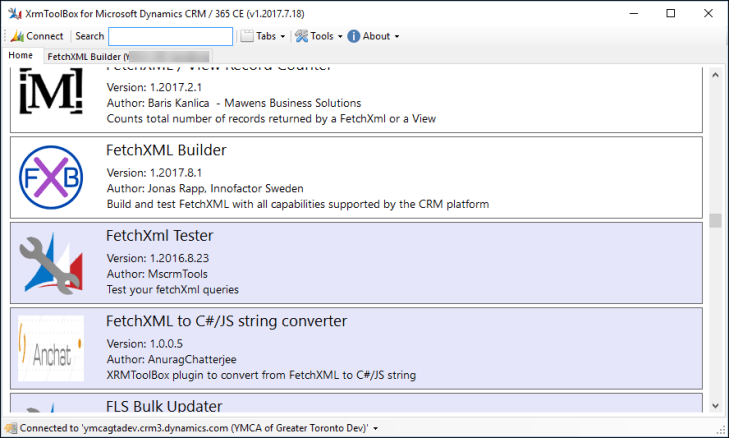The width and height of the screenshot is (729, 438).
Task: Click the Mawens iM logo icon
Action: click(51, 91)
